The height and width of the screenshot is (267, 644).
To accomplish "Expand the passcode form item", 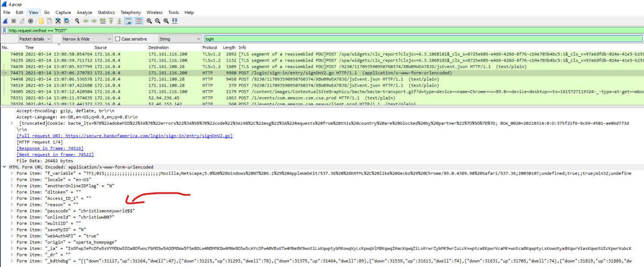I will pos(12,210).
